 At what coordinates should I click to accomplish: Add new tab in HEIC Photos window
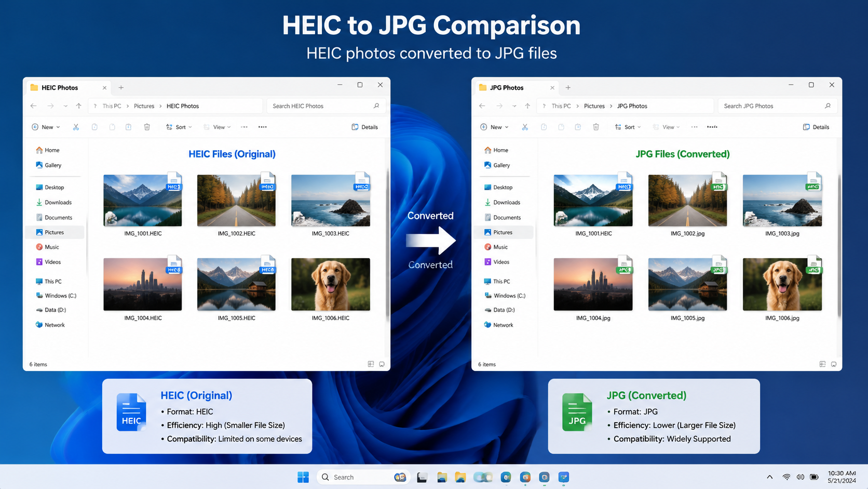[x=121, y=88]
